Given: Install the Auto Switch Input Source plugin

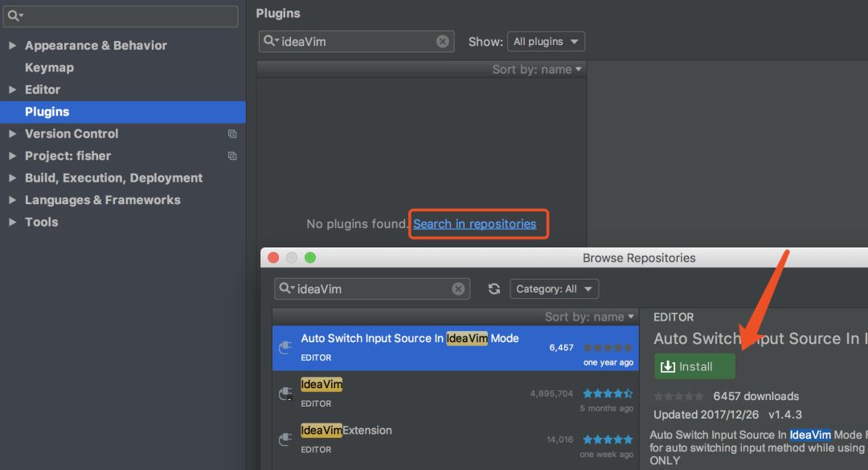Looking at the screenshot, I should point(694,366).
